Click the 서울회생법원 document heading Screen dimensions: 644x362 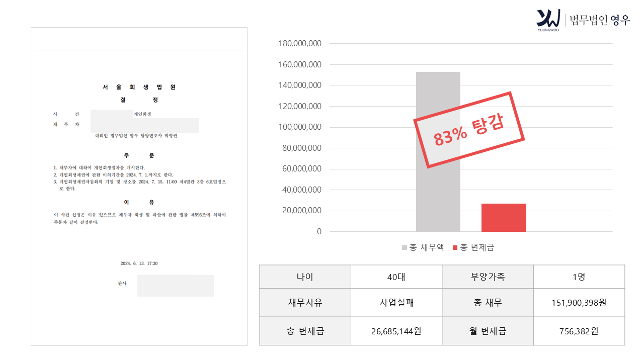click(139, 87)
